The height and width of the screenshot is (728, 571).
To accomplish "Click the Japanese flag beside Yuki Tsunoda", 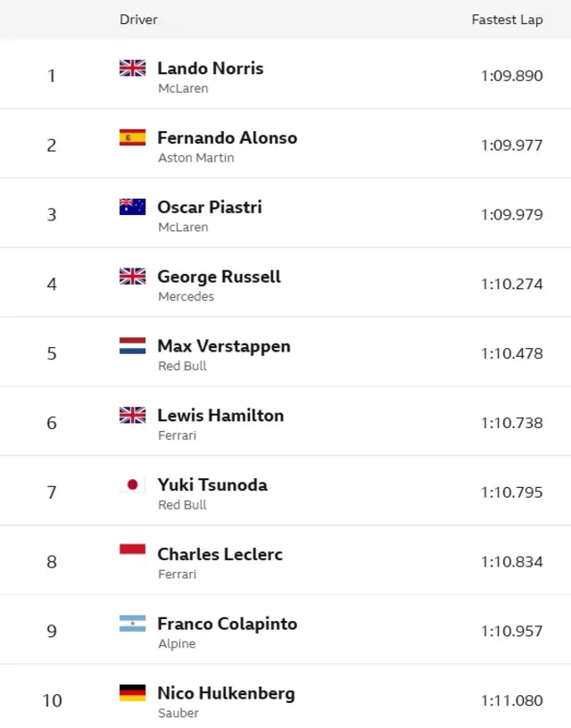I will point(132,484).
